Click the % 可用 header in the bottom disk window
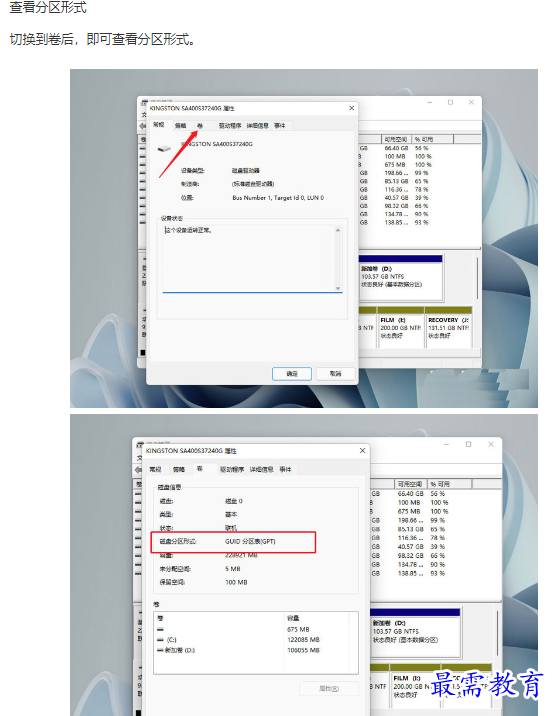Viewport: 552px width, 716px height. click(x=449, y=484)
